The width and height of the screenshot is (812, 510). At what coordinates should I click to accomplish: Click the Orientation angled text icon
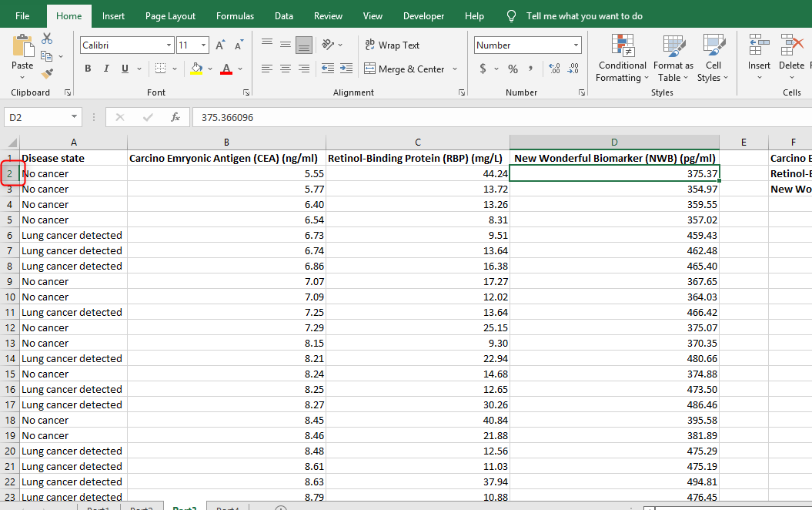pos(328,45)
